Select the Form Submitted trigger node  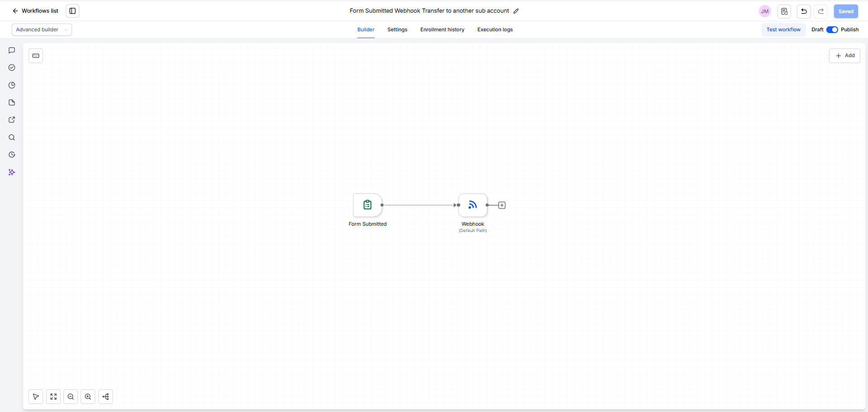tap(368, 205)
